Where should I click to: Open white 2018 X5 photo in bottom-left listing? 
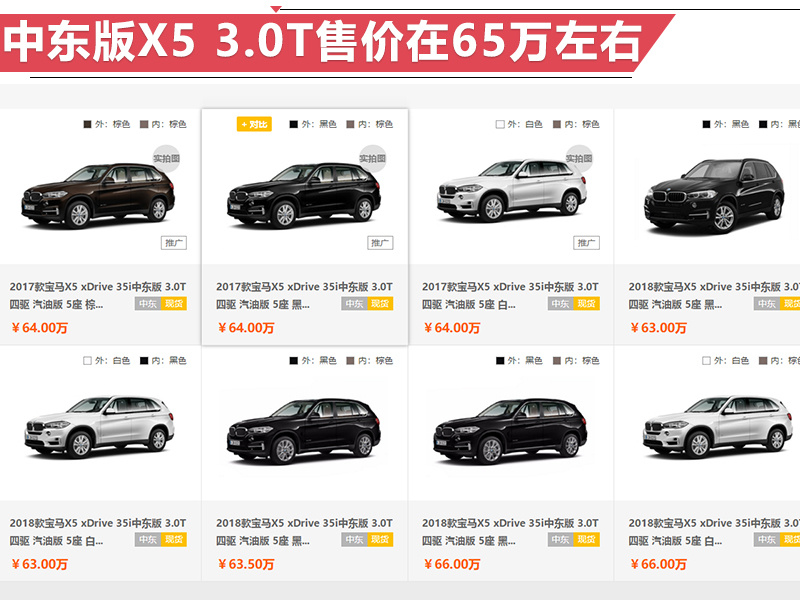(x=99, y=428)
